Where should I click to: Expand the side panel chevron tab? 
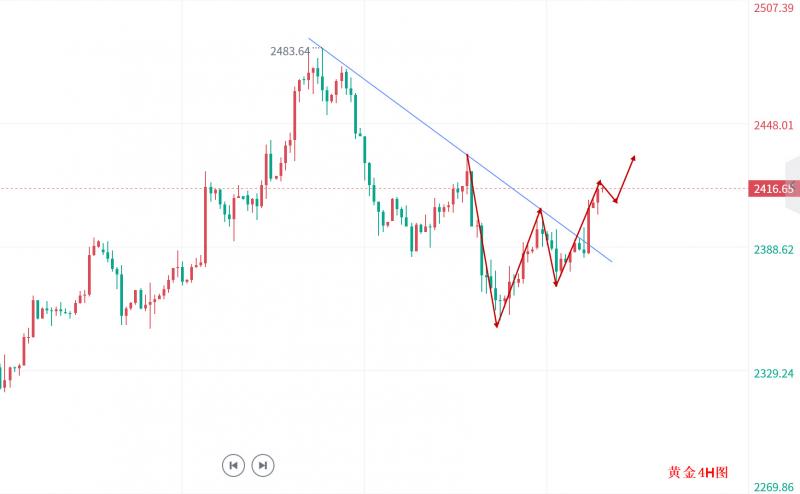[793, 186]
